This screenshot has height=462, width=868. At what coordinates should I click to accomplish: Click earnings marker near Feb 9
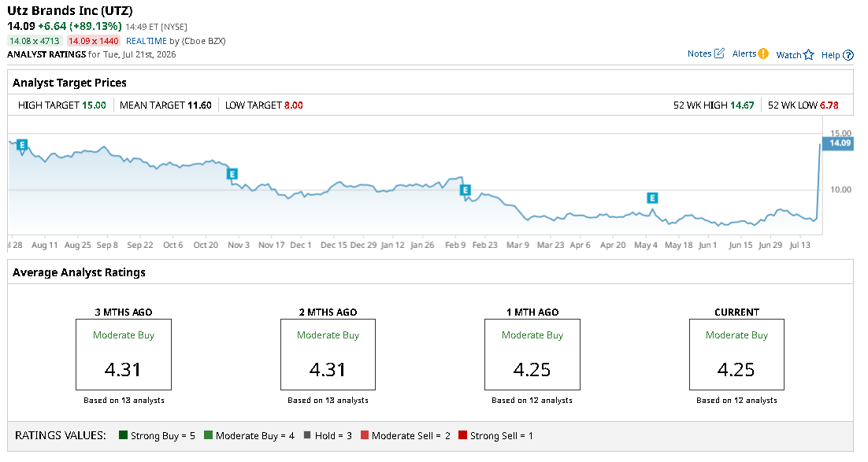465,190
